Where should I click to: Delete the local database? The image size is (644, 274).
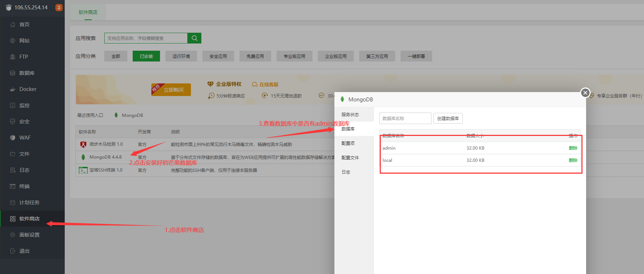(573, 160)
